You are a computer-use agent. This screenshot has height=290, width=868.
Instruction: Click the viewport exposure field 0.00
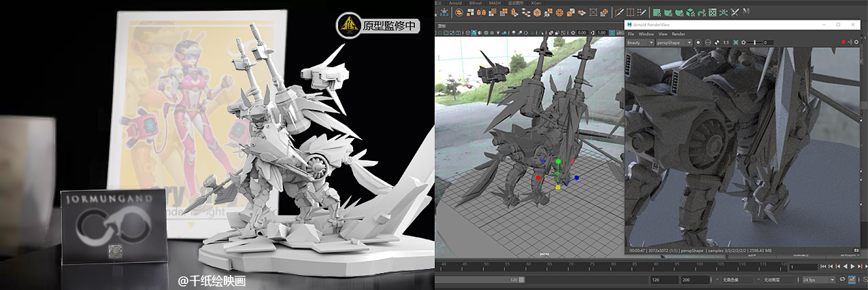(x=582, y=33)
